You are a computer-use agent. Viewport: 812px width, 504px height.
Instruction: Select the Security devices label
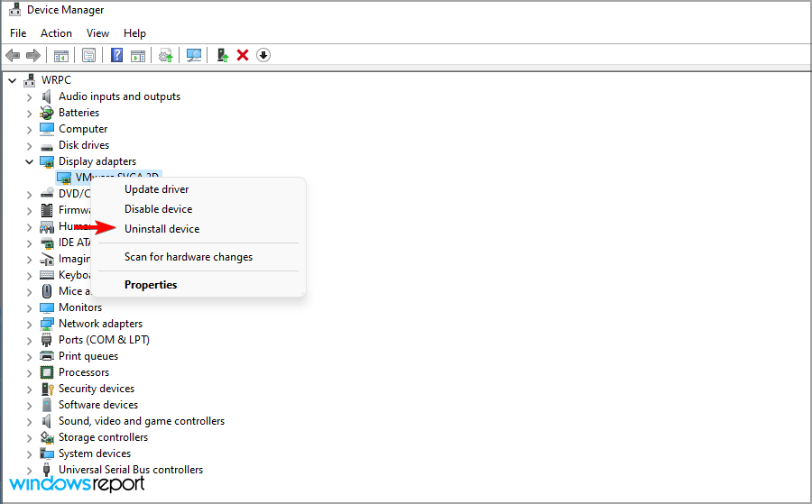pyautogui.click(x=97, y=388)
